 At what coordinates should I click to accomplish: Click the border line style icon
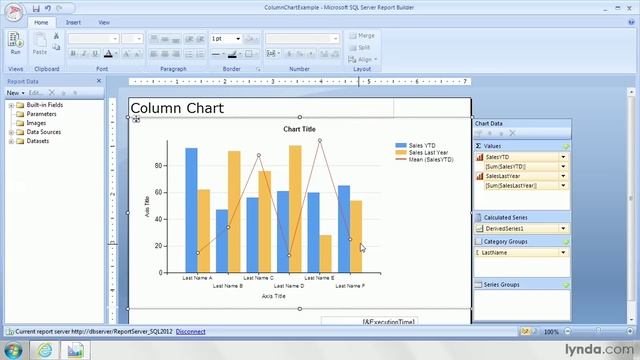coord(216,54)
